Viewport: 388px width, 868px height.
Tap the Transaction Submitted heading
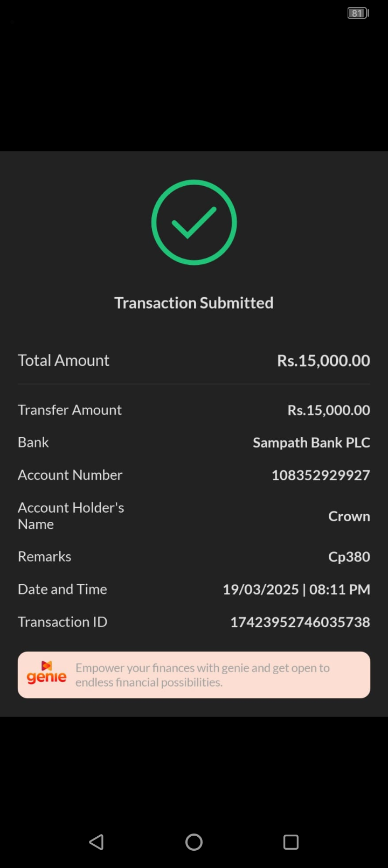[194, 303]
